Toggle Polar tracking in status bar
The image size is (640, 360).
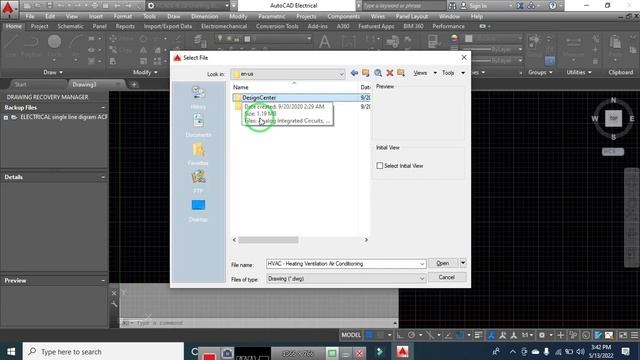[411, 335]
